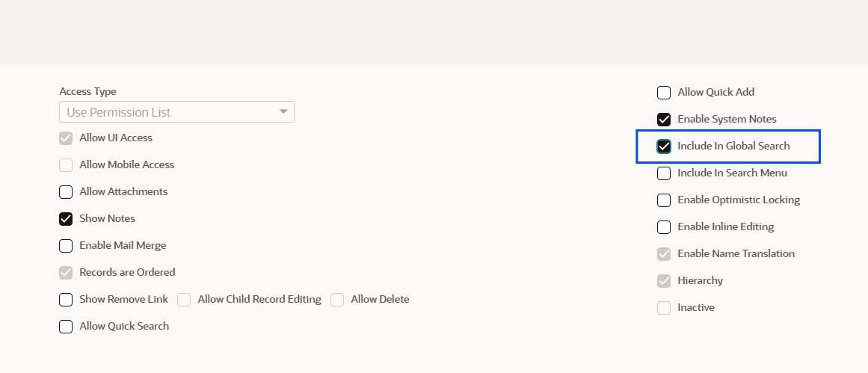Image resolution: width=868 pixels, height=373 pixels.
Task: Check the Show Remove Link checkbox
Action: point(66,300)
